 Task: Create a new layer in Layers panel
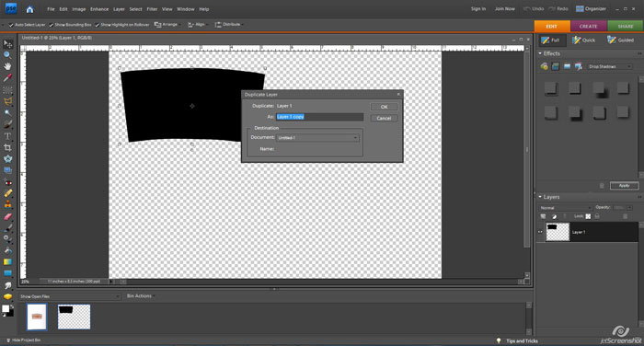tap(543, 216)
